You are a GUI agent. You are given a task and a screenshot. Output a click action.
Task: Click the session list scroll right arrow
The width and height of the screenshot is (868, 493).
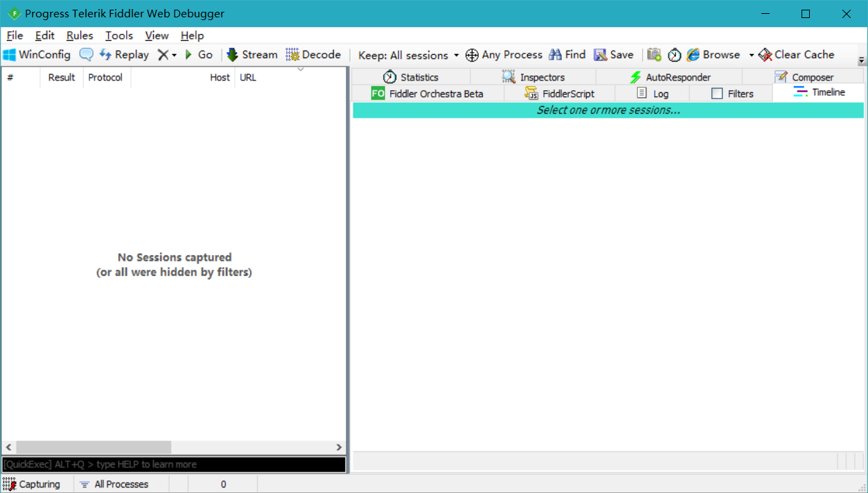coord(339,448)
